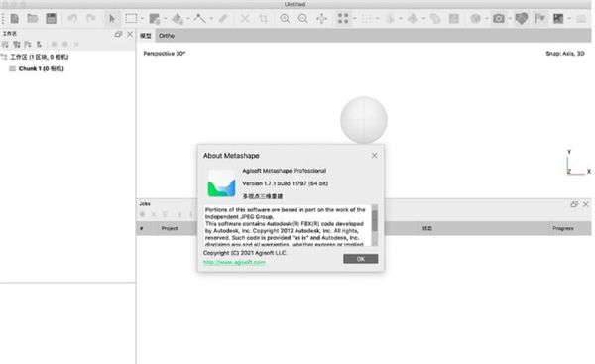Zoom out with the magnifier minus icon

[302, 18]
